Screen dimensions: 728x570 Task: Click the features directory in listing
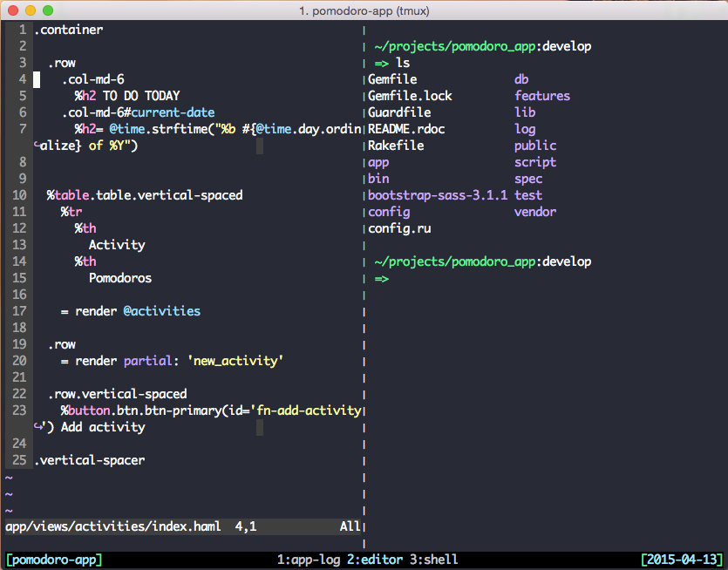pos(541,96)
